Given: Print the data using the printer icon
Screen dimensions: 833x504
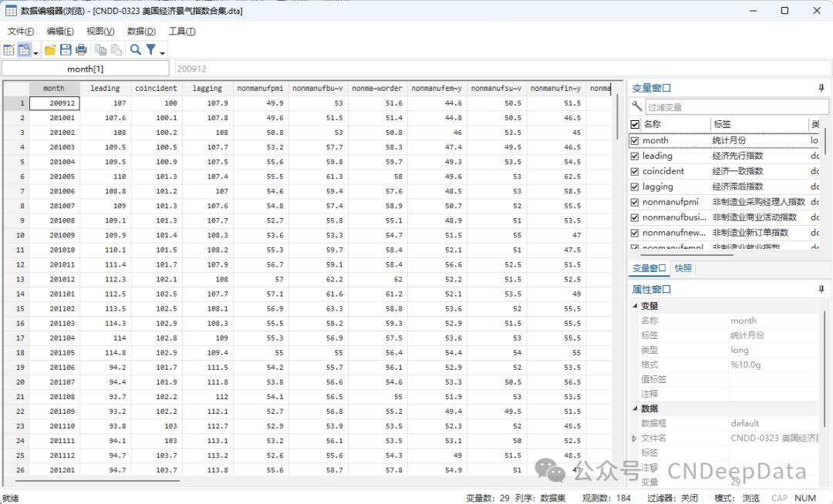Looking at the screenshot, I should pos(81,50).
